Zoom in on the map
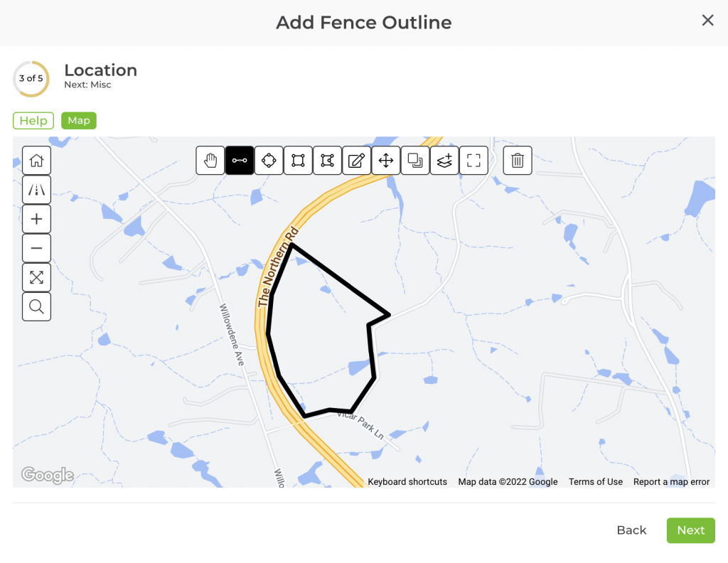Viewport: 728px width, 563px height. [x=36, y=219]
